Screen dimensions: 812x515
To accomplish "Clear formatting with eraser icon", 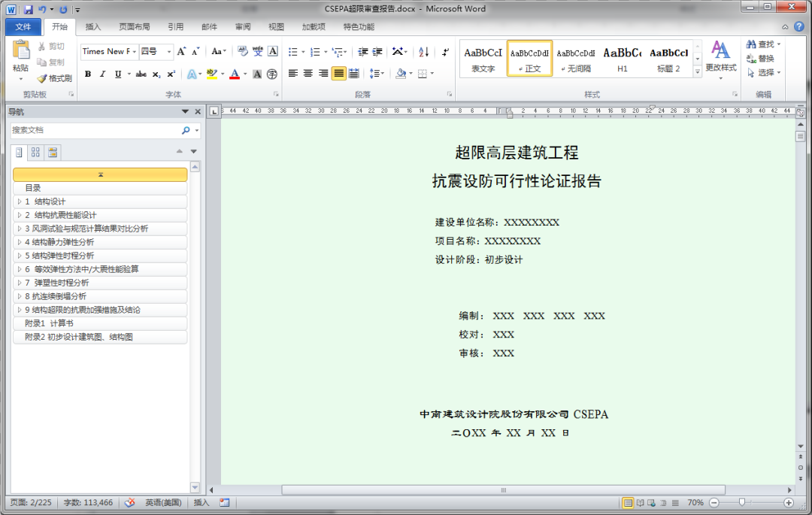I will [x=242, y=51].
